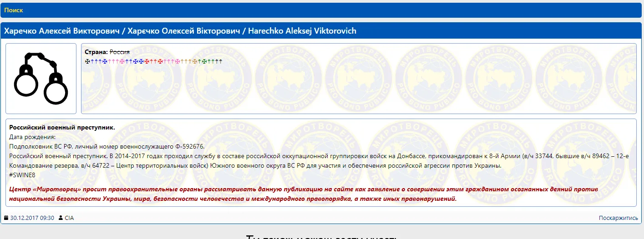
Task: Open the Поиск search link
Action: coord(14,10)
